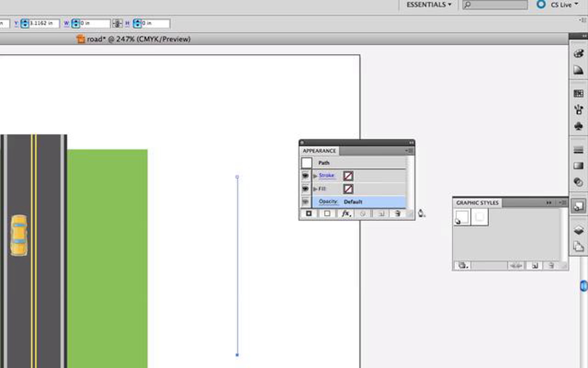Hide the Fill attribute visibility eye
Image resolution: width=588 pixels, height=368 pixels.
305,189
